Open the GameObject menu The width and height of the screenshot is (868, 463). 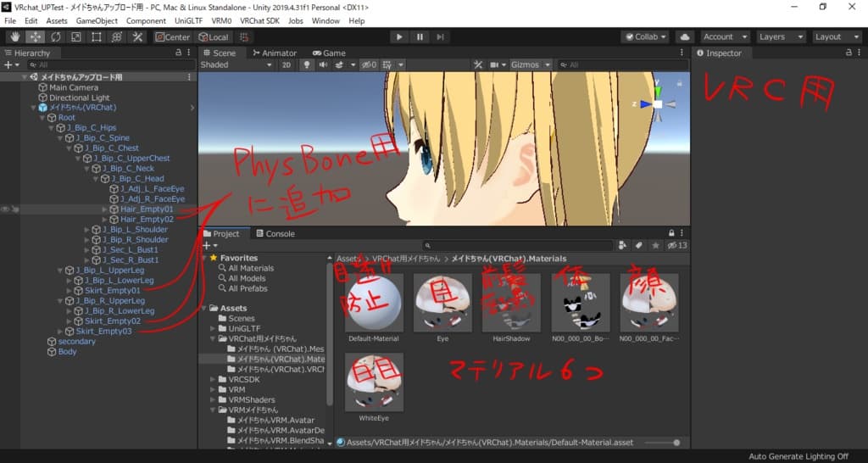[x=97, y=21]
